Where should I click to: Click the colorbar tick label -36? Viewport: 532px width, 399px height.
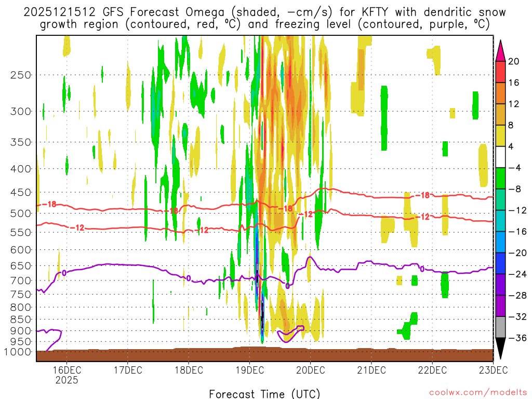point(517,338)
